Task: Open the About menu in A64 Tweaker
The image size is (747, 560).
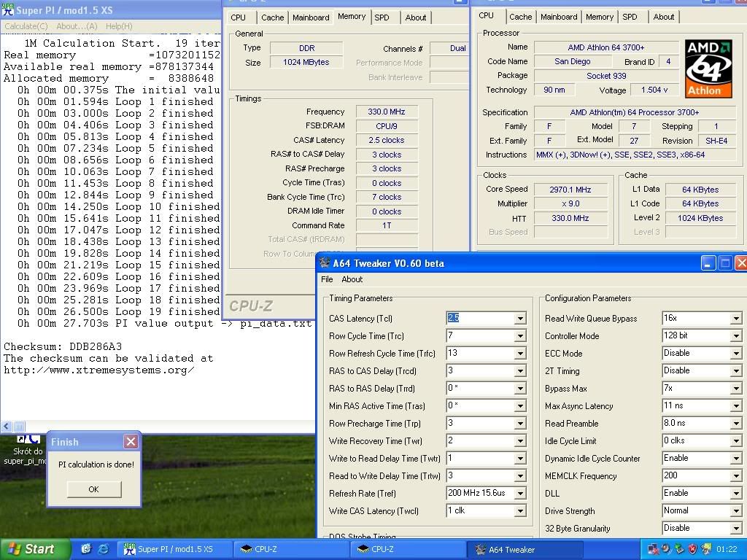Action: [x=352, y=279]
